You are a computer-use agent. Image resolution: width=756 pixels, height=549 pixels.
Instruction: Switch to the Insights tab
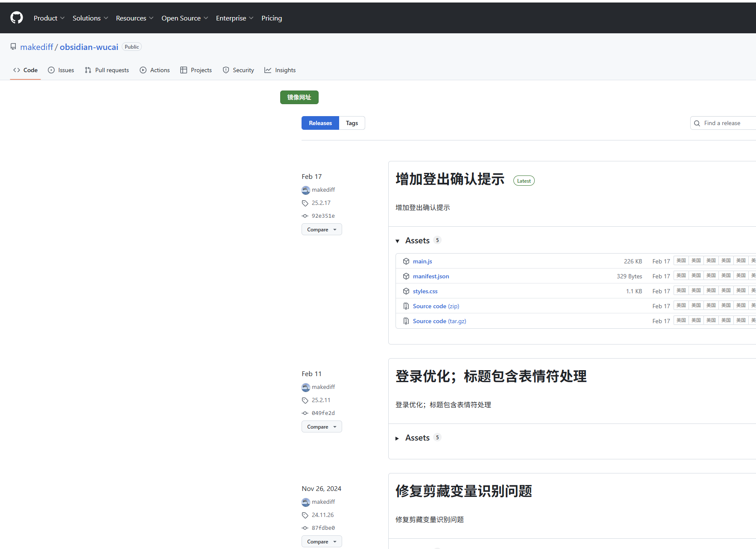point(280,70)
